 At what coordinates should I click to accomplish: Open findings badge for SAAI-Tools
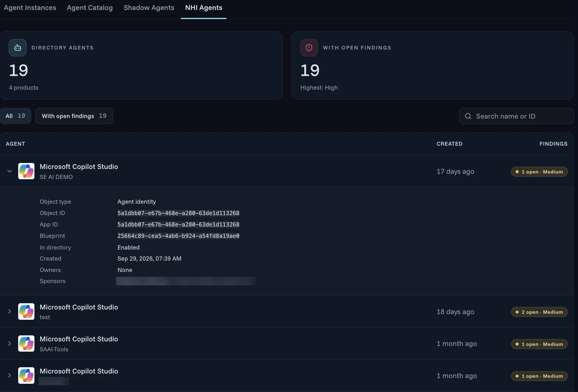(539, 344)
